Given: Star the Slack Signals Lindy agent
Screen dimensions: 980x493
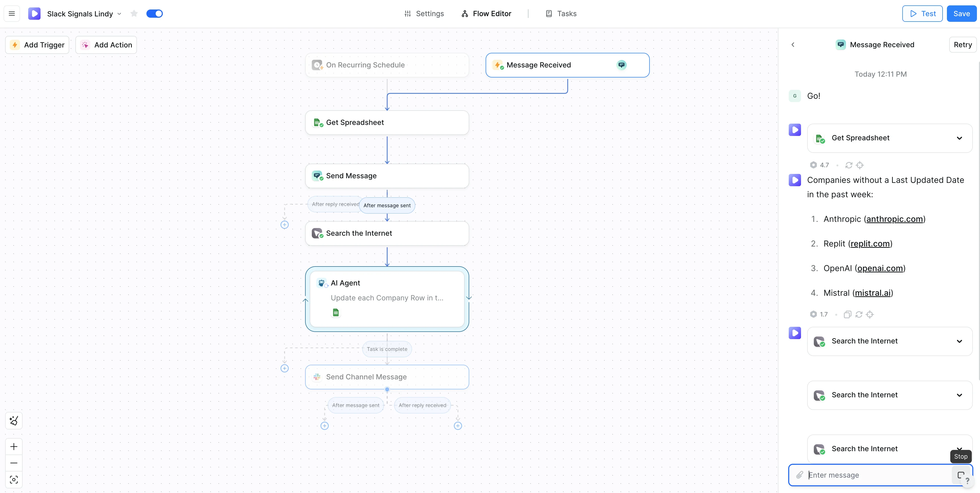Looking at the screenshot, I should point(134,14).
